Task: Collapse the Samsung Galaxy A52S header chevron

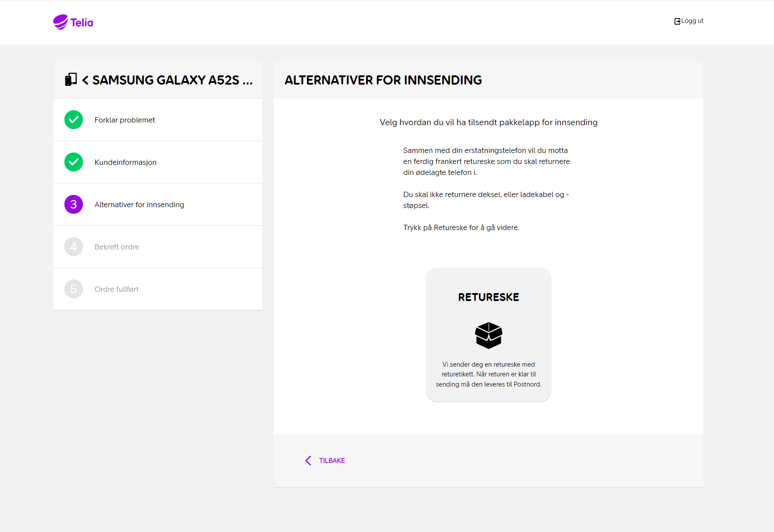Action: point(85,80)
